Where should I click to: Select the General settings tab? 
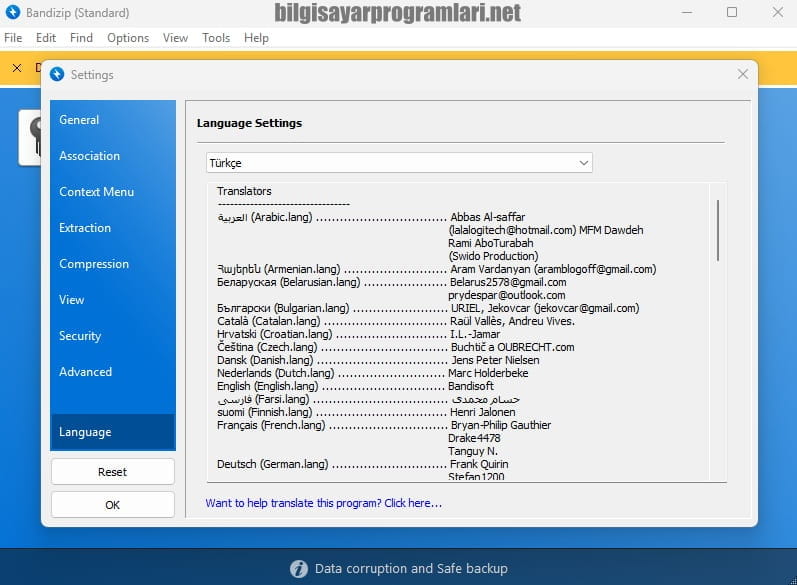113,120
